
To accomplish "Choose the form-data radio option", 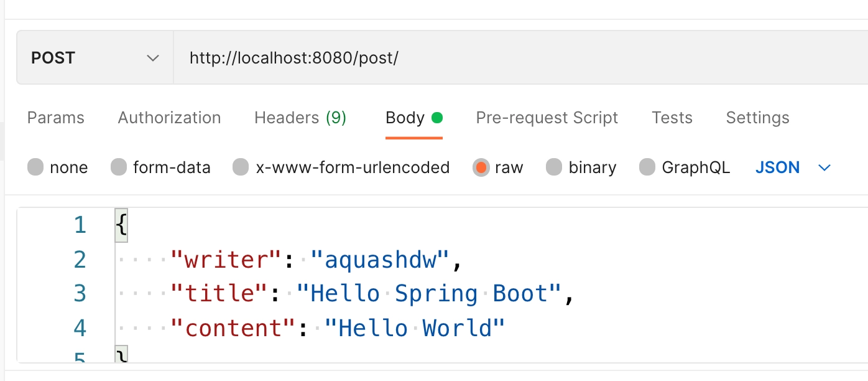I will [x=119, y=167].
